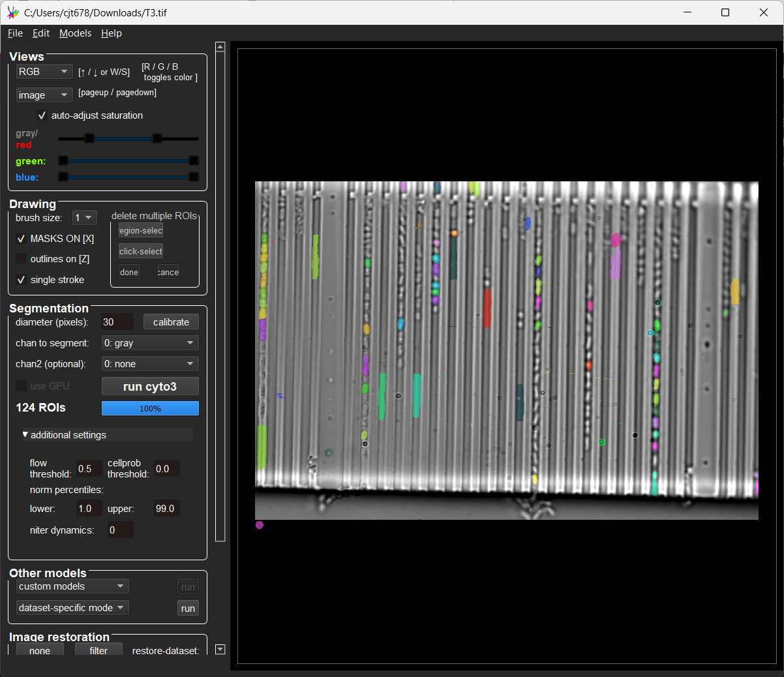Select click-select for deleting multiple ROIs
784x677 pixels.
[x=140, y=250]
